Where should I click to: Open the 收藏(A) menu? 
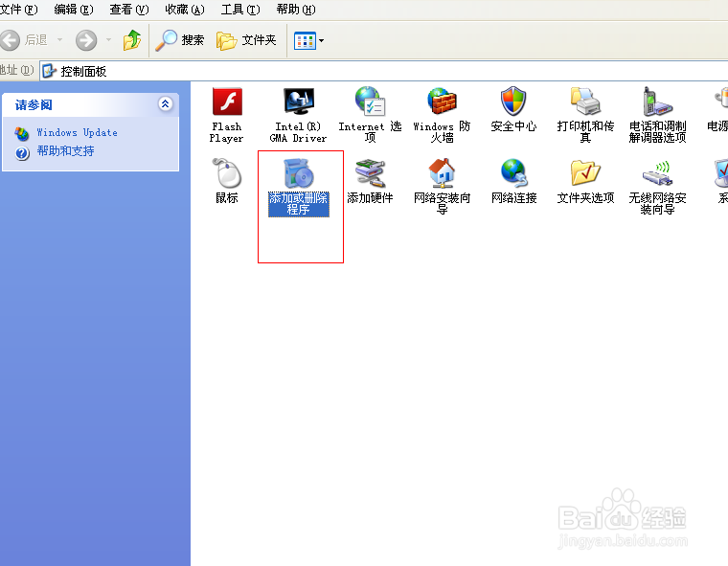[x=185, y=10]
